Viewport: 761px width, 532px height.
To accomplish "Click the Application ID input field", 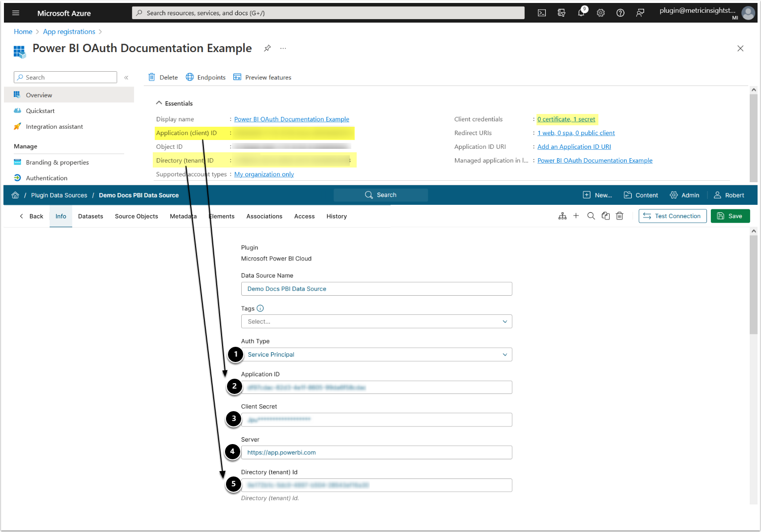I will pyautogui.click(x=376, y=388).
